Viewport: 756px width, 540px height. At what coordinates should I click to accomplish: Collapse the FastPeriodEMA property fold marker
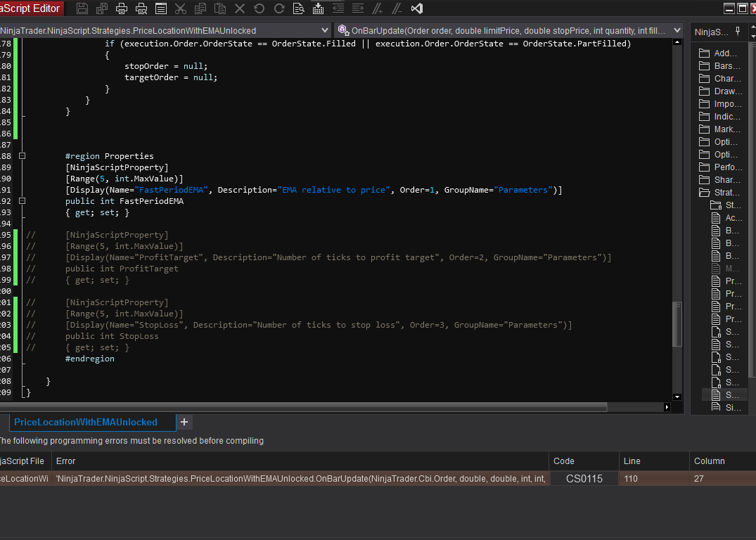pyautogui.click(x=23, y=201)
